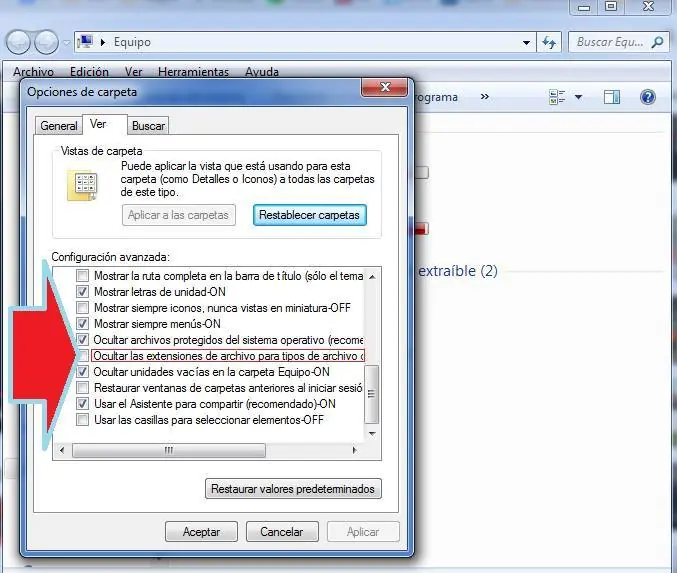This screenshot has height=573, width=677.
Task: Open the Herramientas menu
Action: pos(193,72)
